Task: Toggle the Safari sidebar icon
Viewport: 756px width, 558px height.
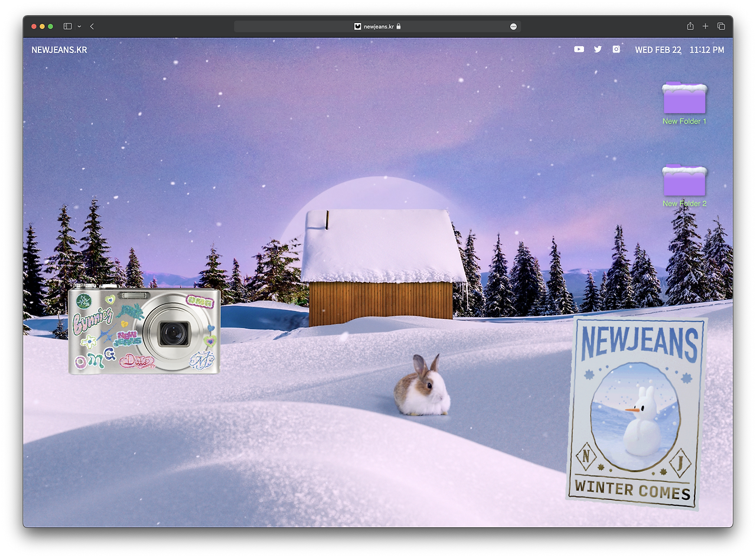Action: pyautogui.click(x=68, y=27)
